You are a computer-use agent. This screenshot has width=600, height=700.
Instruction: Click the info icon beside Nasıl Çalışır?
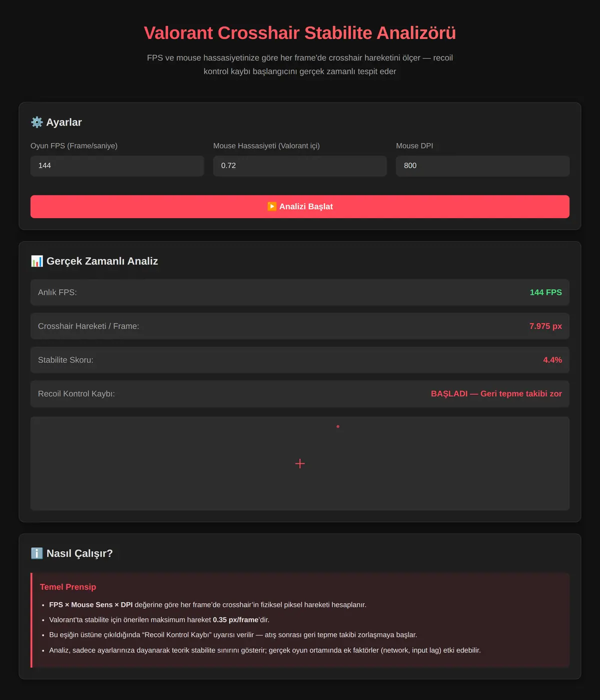pyautogui.click(x=37, y=553)
